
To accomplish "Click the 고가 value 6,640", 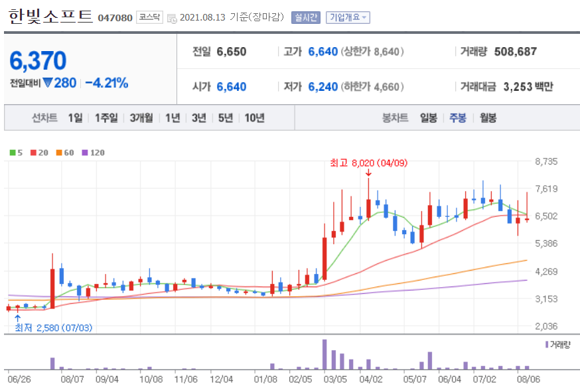I will click(323, 52).
